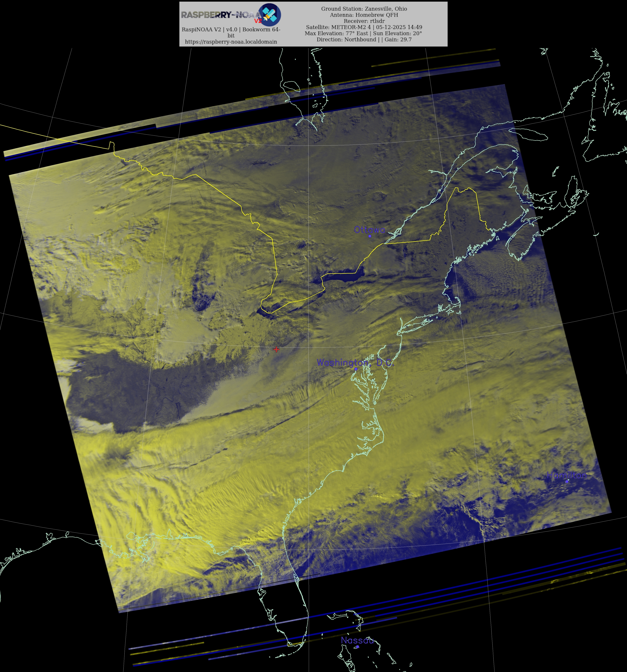Image resolution: width=627 pixels, height=672 pixels.
Task: Click the red V2 badge on logo
Action: [258, 21]
